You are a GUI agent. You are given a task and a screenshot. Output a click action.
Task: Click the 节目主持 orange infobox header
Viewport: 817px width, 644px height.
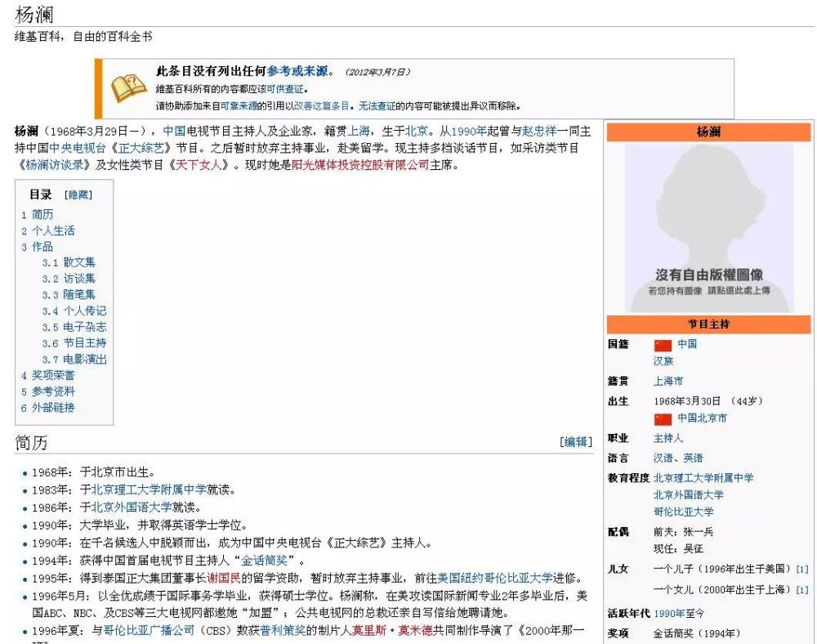click(x=708, y=324)
